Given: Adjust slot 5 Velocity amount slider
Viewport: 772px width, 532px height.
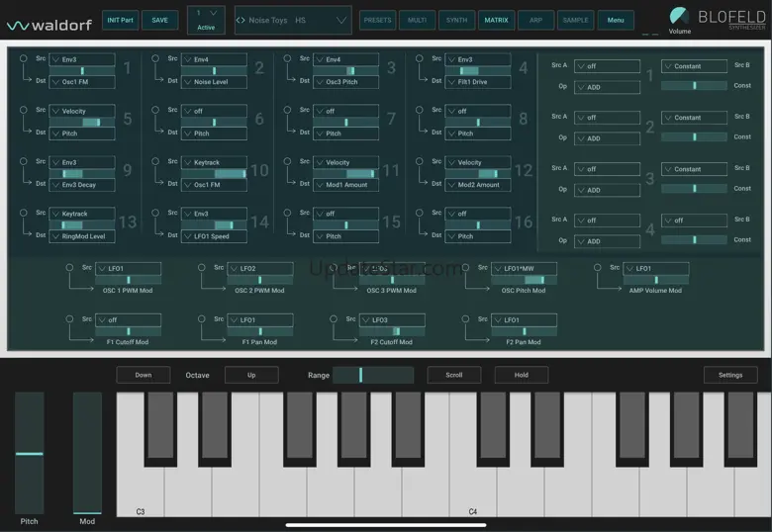Looking at the screenshot, I should [x=82, y=122].
